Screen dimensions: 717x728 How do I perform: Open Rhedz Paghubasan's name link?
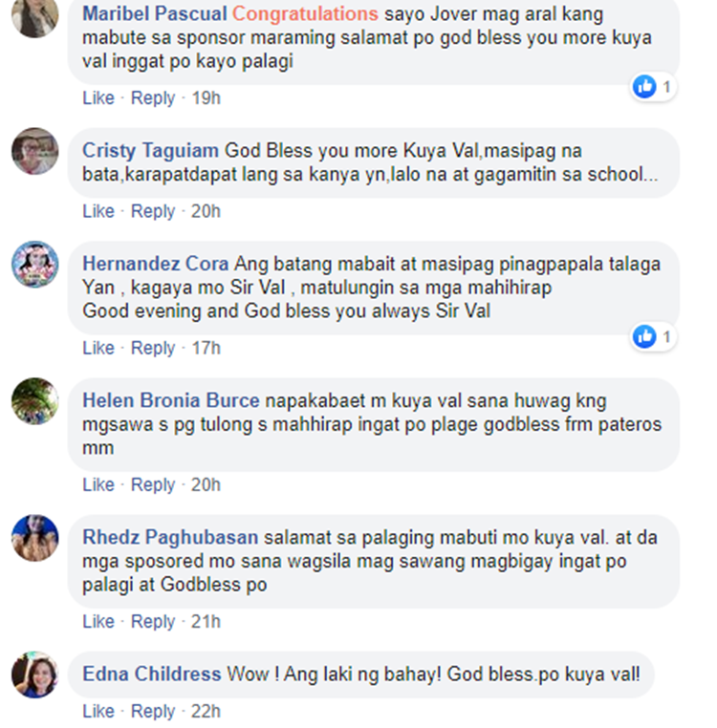click(170, 537)
